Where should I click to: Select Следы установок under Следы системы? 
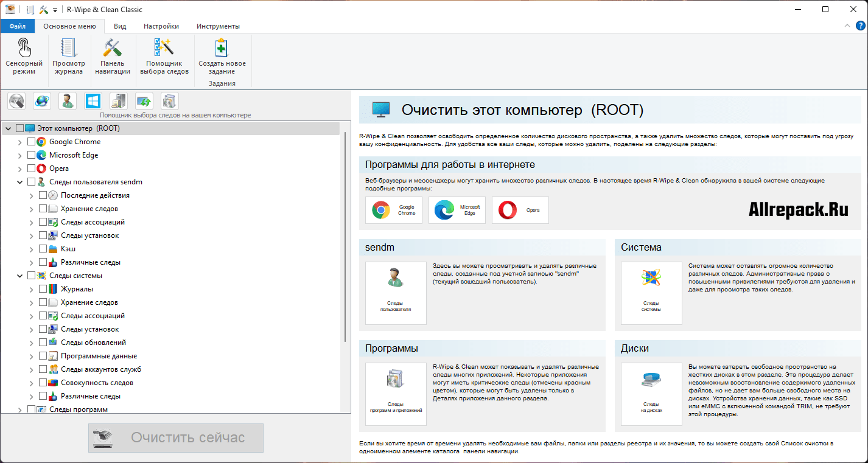89,329
